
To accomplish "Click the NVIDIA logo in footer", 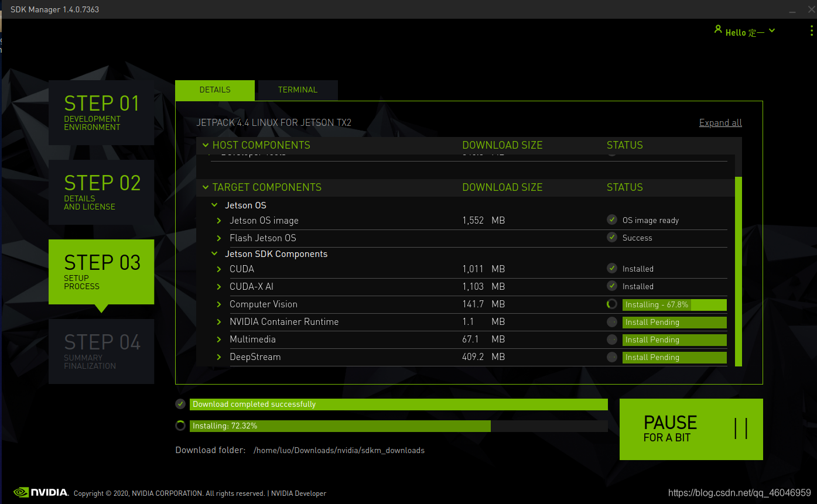I will [41, 492].
